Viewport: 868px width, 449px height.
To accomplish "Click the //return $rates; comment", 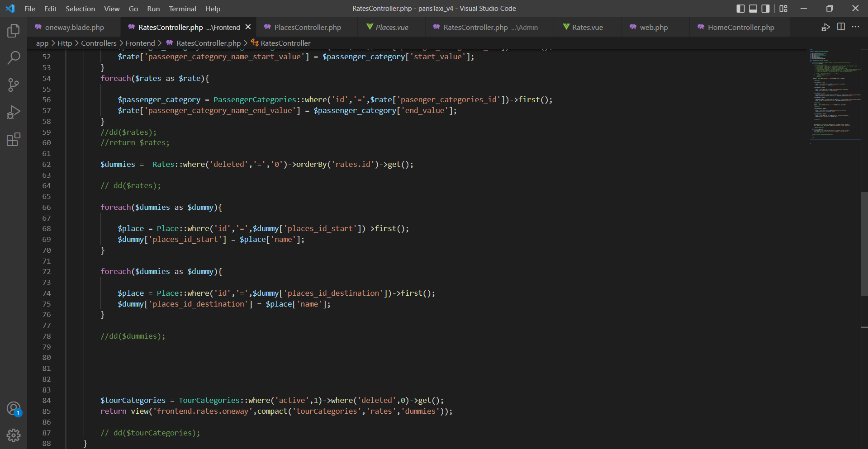I will (x=135, y=143).
